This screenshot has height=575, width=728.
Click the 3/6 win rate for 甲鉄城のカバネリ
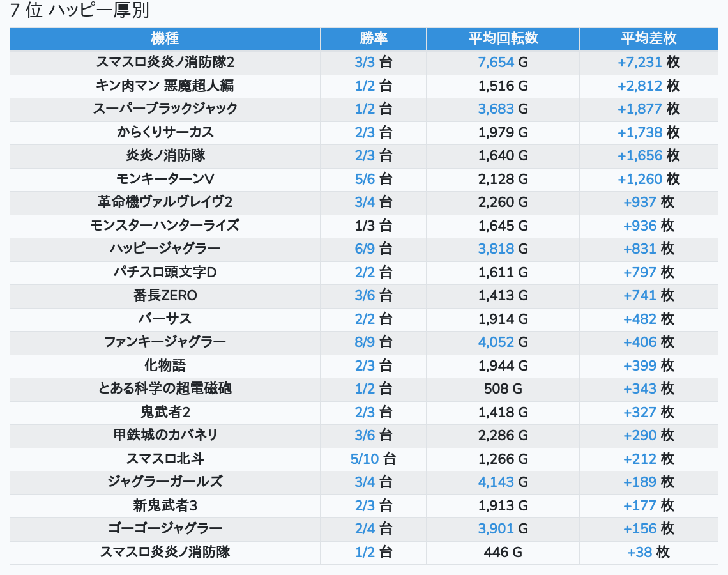[373, 435]
